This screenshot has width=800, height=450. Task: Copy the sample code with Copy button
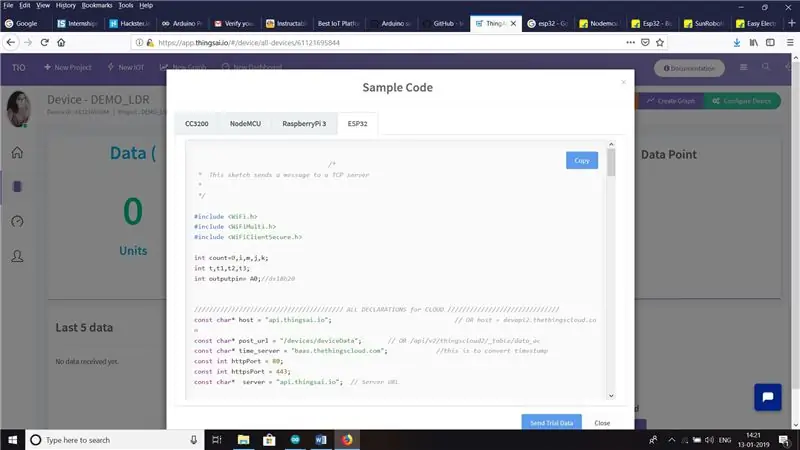[582, 160]
